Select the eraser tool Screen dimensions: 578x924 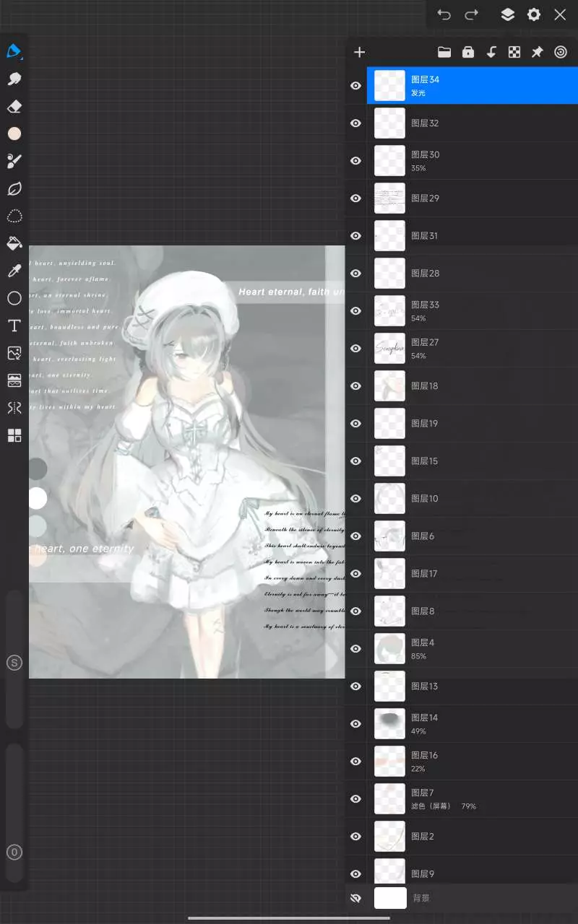pos(14,106)
